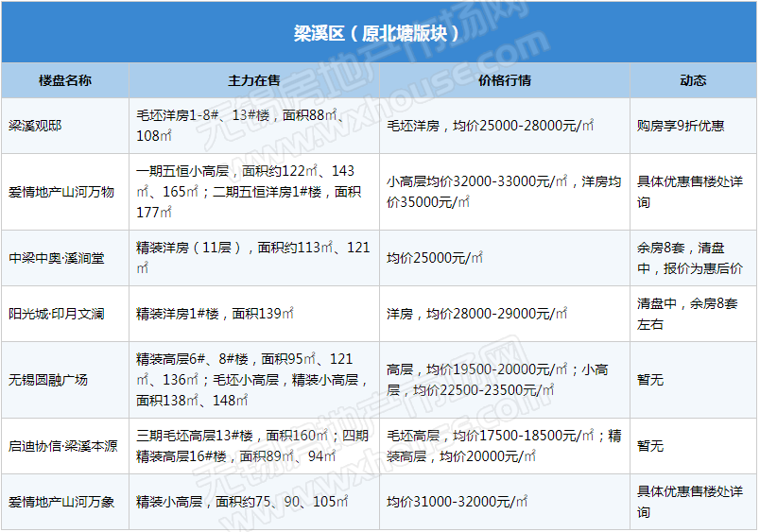Click the 爱情地产山河万物 property name
The image size is (760, 532).
[61, 192]
